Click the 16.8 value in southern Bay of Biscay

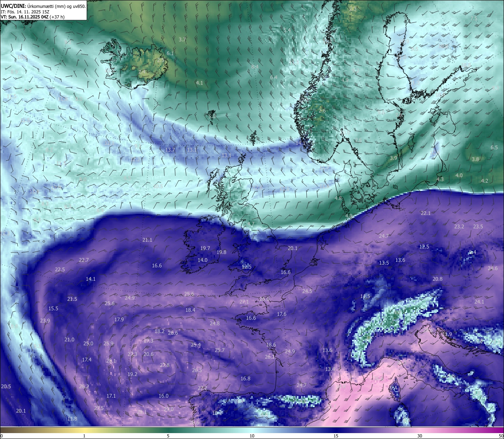pos(245,379)
